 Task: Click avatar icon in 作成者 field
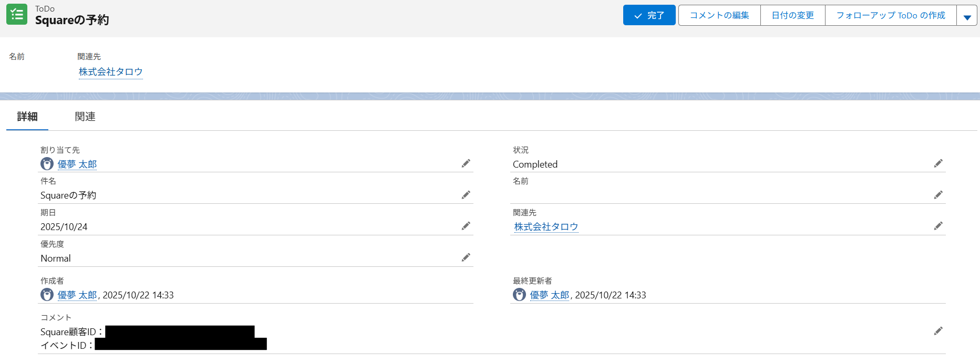pyautogui.click(x=47, y=295)
